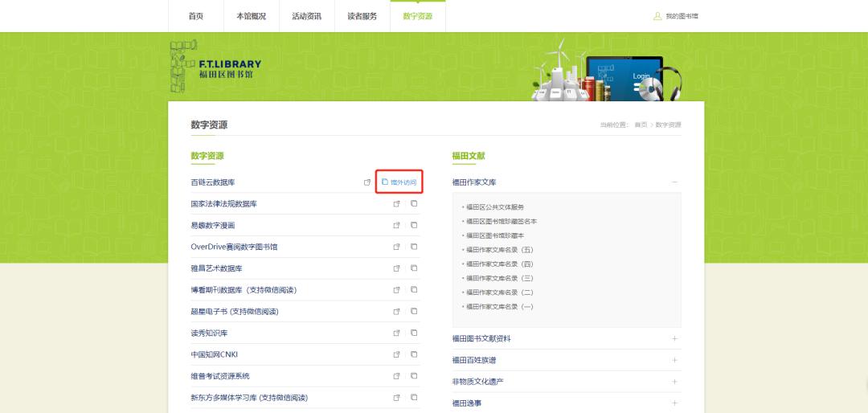Click the copy-page icon for 超星电子书
The width and height of the screenshot is (868, 413).
point(414,311)
